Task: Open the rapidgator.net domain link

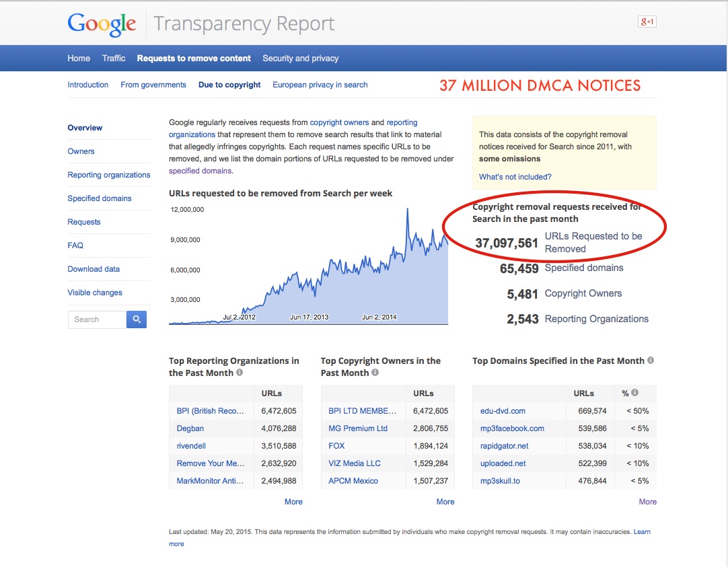Action: [504, 446]
